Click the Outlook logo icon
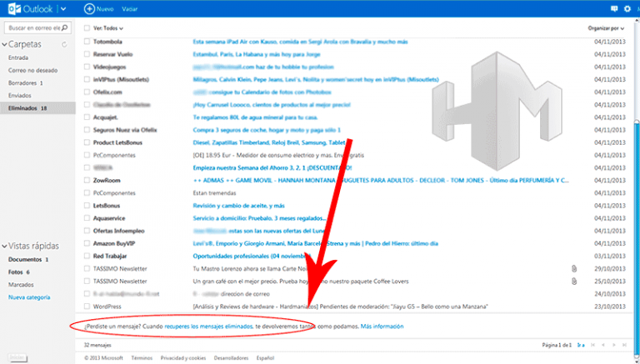This screenshot has width=640, height=364. tap(14, 8)
